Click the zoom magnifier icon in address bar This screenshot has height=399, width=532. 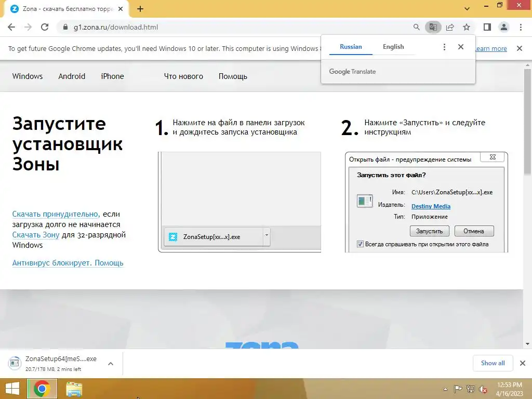pos(416,27)
